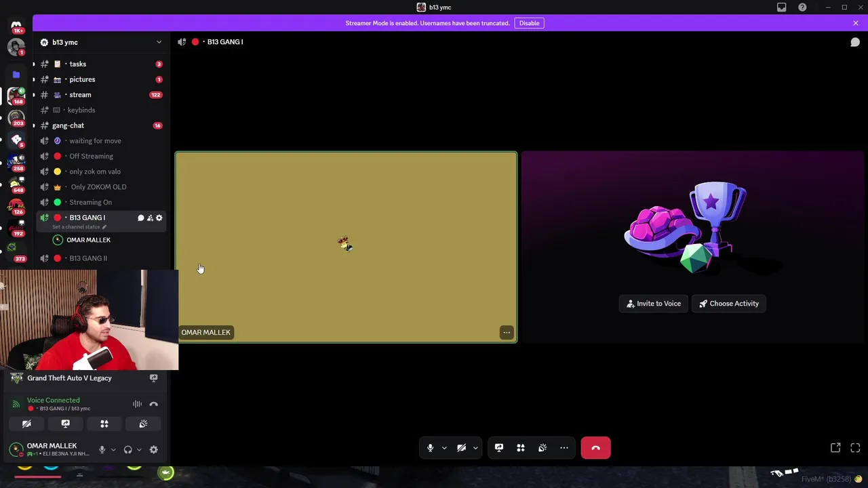
Task: Select OMAR MALLEK video tile
Action: pos(346,247)
